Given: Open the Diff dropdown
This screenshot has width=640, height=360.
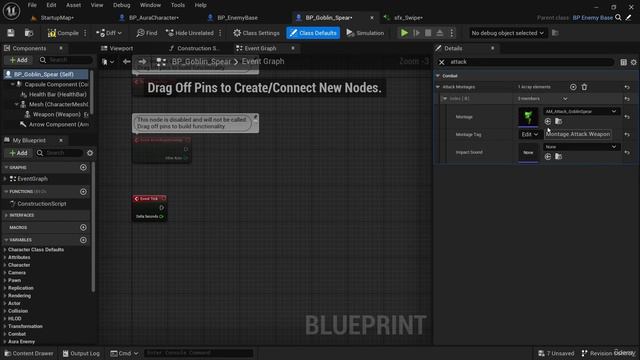Looking at the screenshot, I should tap(109, 33).
